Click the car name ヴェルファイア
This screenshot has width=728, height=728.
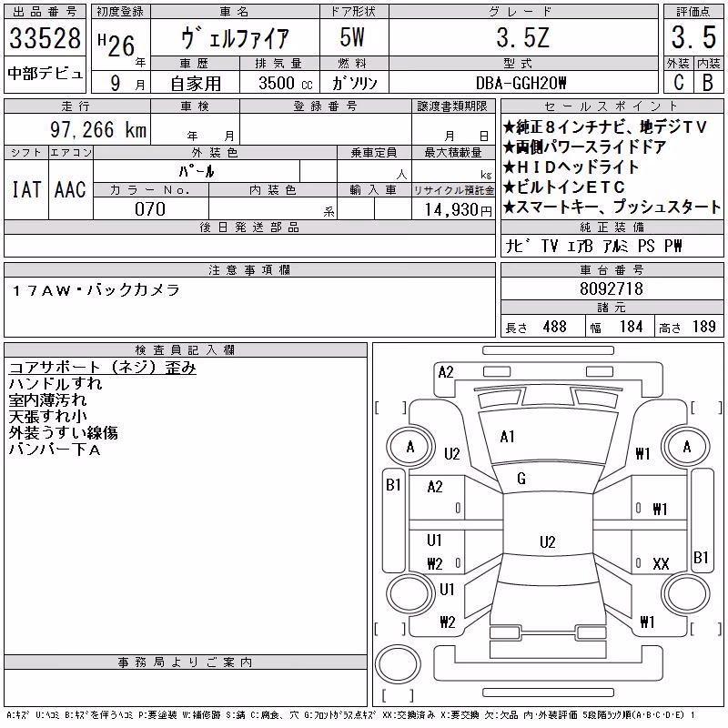[x=235, y=37]
